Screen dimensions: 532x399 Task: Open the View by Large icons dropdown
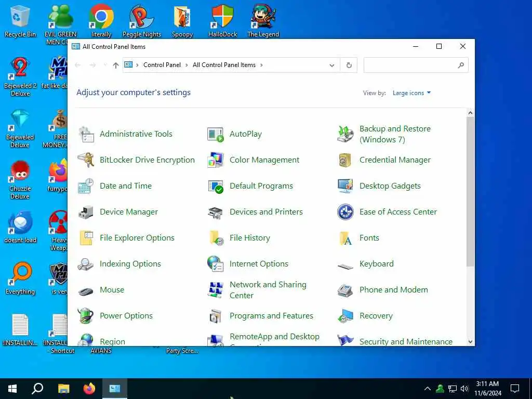411,93
